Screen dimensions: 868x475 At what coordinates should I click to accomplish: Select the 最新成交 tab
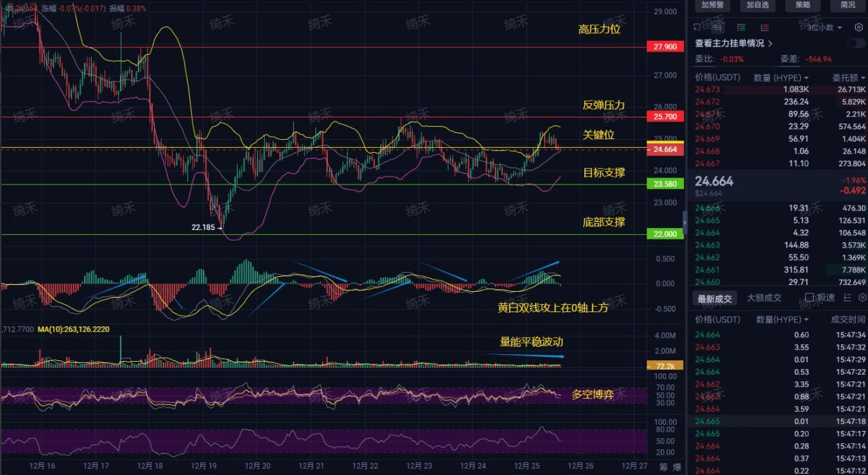715,299
